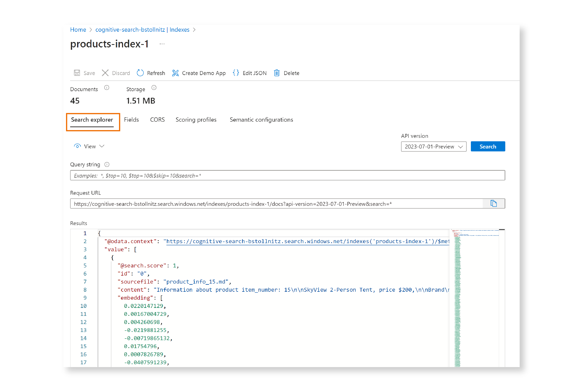Click the Query string info icon

107,164
